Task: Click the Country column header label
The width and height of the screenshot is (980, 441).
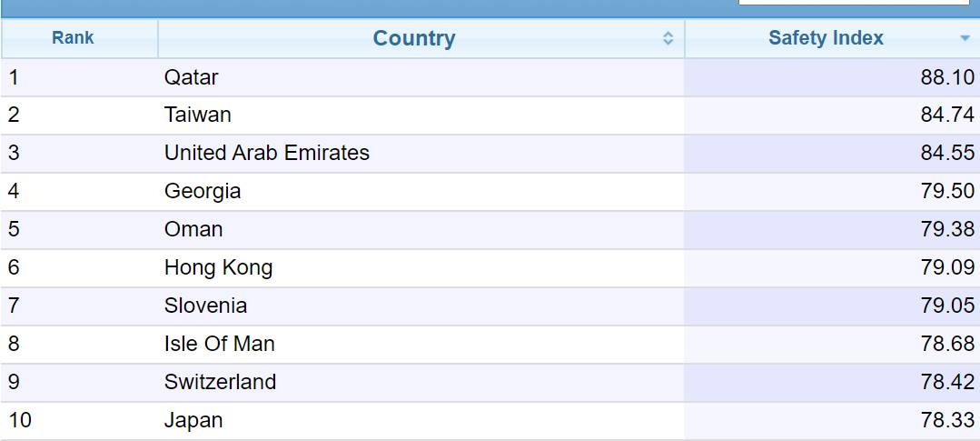Action: click(414, 38)
